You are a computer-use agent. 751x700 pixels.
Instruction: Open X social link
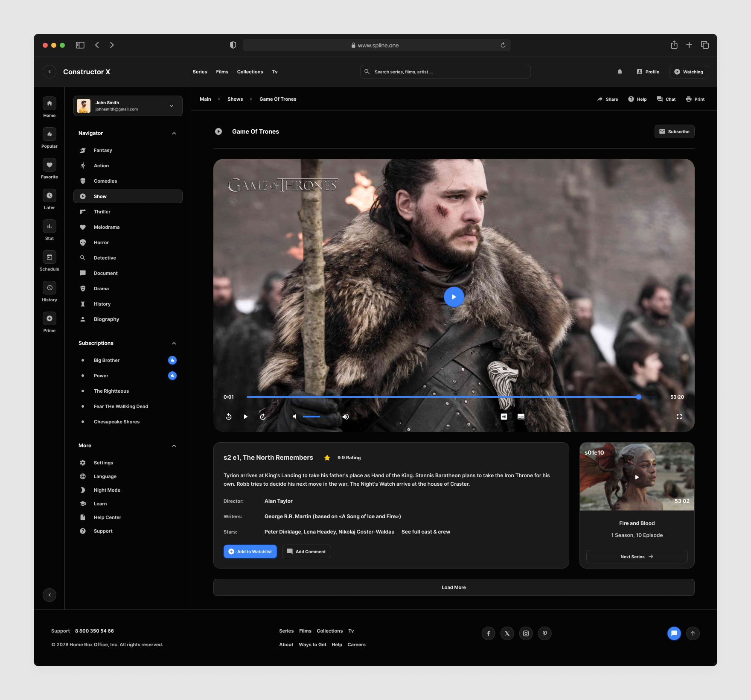click(x=507, y=633)
